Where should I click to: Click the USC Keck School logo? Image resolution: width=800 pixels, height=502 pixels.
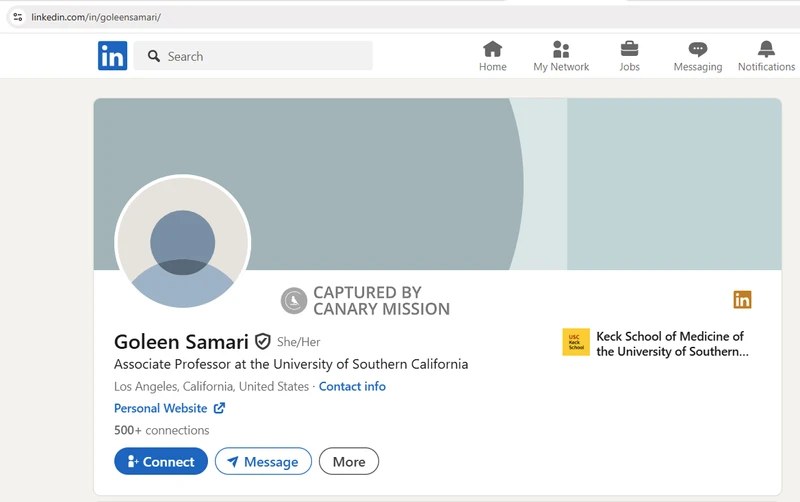(x=576, y=342)
